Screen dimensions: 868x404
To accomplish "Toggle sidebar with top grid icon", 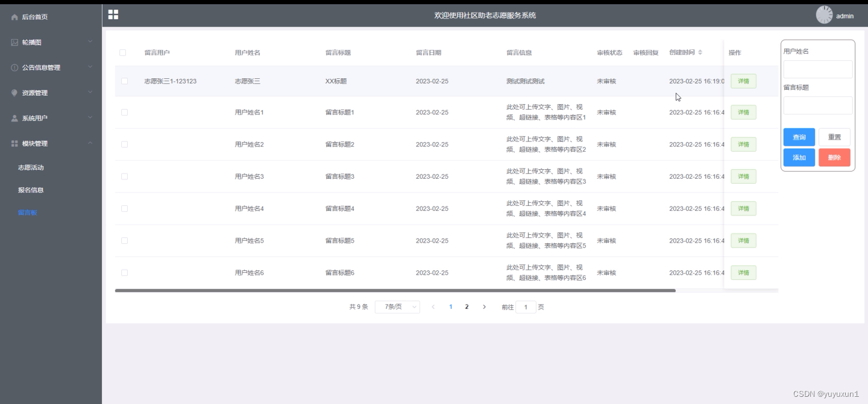I will tap(113, 14).
